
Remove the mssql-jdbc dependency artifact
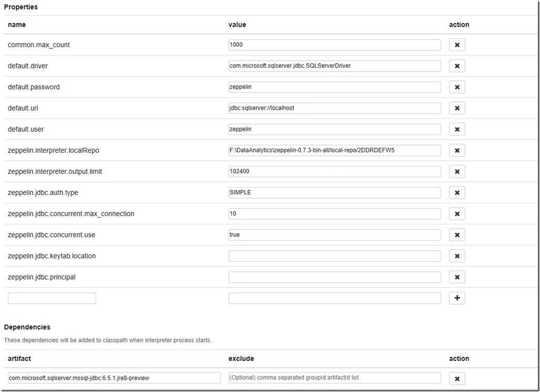pos(456,378)
